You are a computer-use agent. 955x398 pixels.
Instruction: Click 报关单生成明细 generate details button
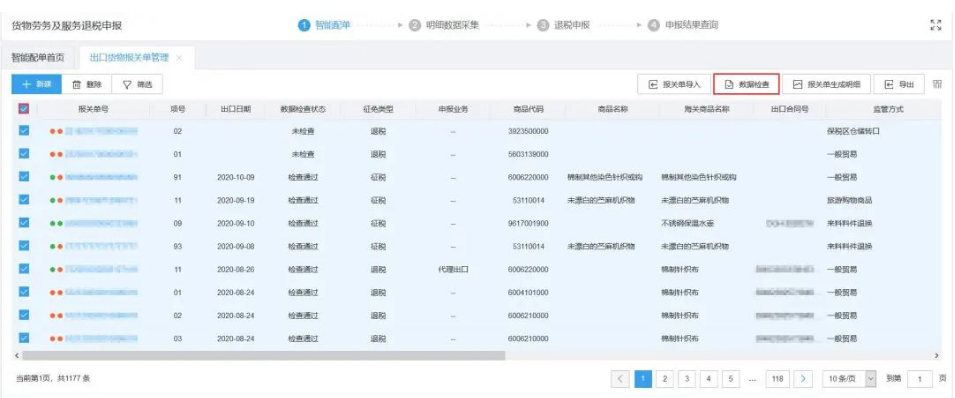coord(826,85)
